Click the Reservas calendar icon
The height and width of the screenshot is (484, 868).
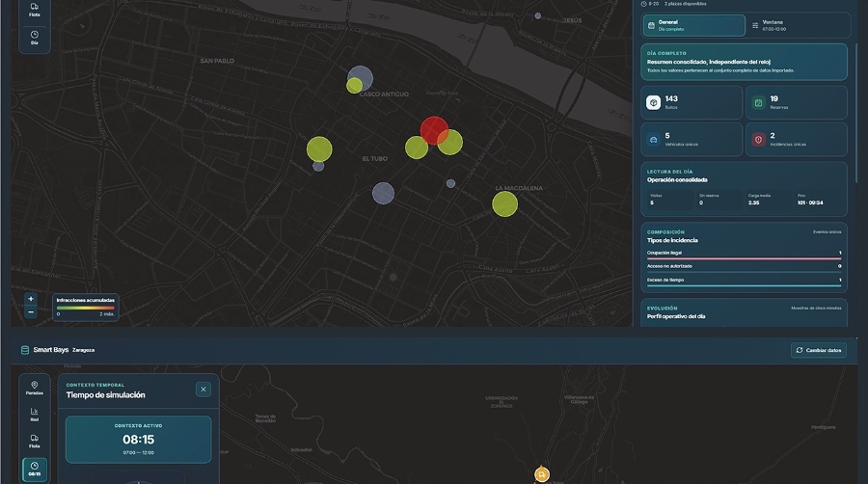coord(758,102)
